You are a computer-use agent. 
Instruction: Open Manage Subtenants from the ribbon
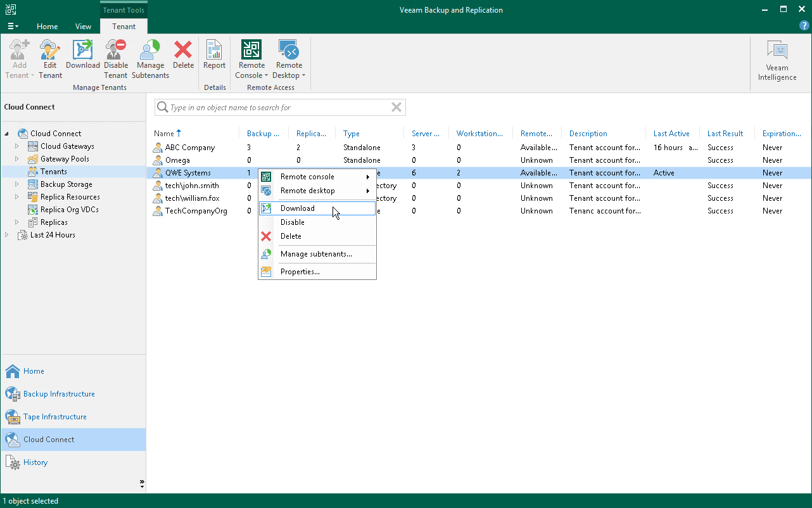(150, 58)
